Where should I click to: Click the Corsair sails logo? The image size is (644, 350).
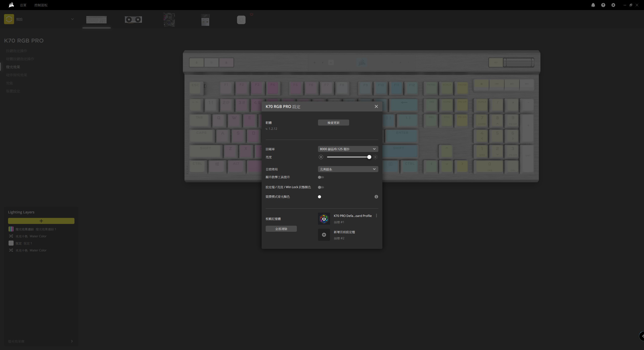pyautogui.click(x=11, y=5)
